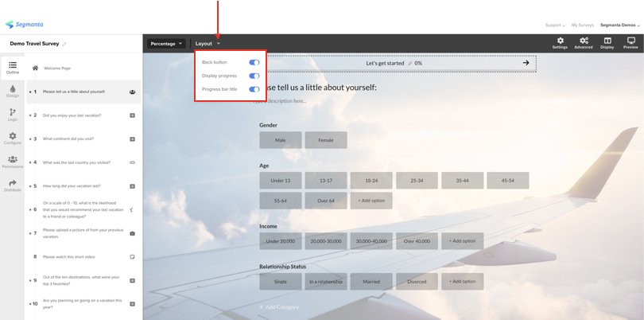Image resolution: width=644 pixels, height=320 pixels.
Task: Click the Female gender option
Action: (x=326, y=140)
